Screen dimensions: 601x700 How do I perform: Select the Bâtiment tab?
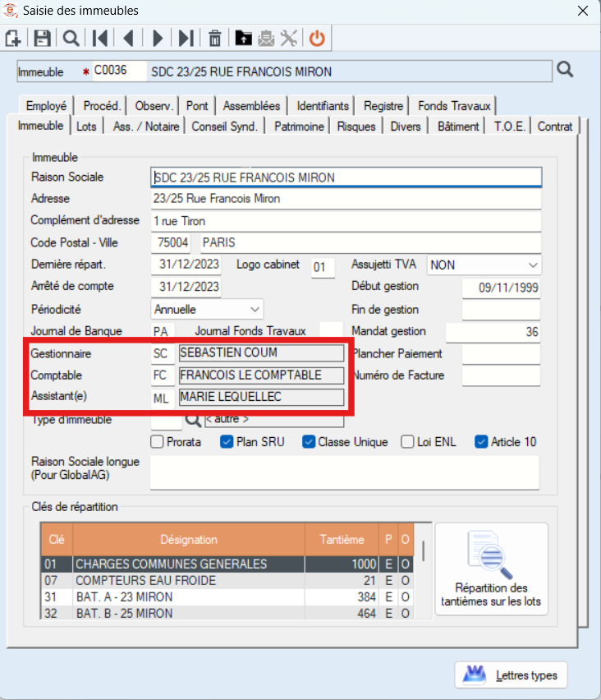tap(458, 127)
